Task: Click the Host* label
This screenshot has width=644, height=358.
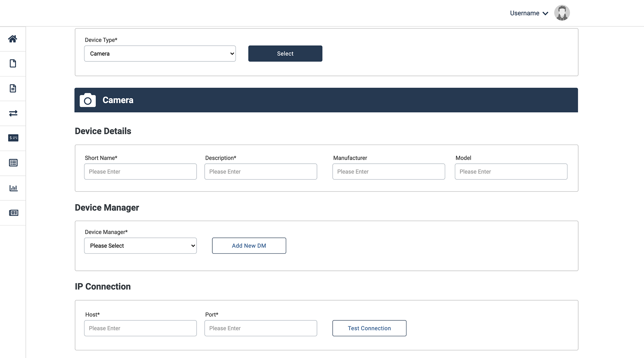Action: point(92,315)
